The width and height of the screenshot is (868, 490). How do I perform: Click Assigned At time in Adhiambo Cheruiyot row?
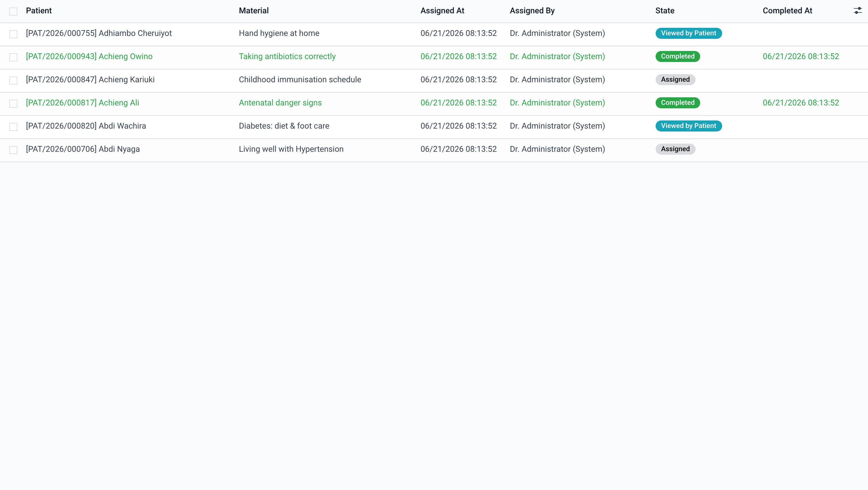pos(459,33)
